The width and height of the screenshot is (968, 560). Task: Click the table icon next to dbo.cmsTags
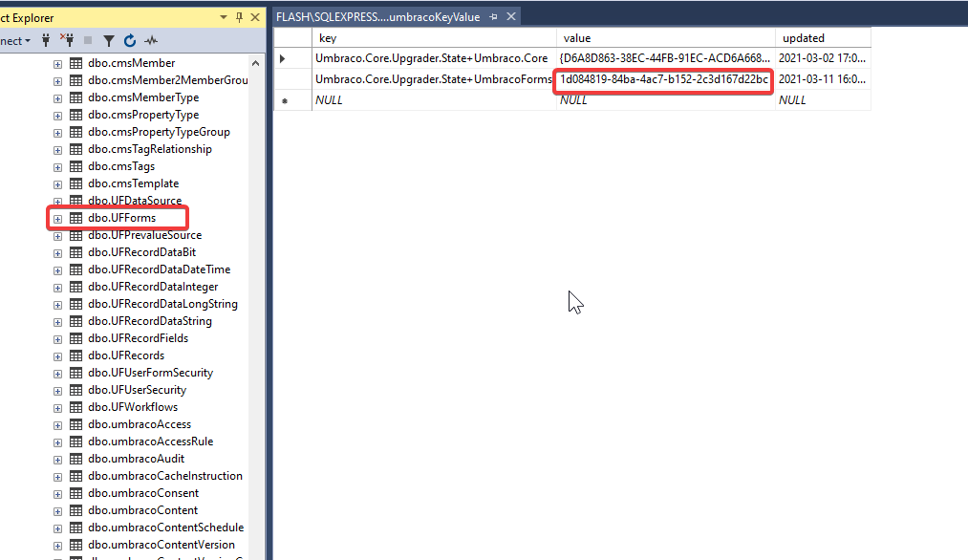(x=75, y=165)
